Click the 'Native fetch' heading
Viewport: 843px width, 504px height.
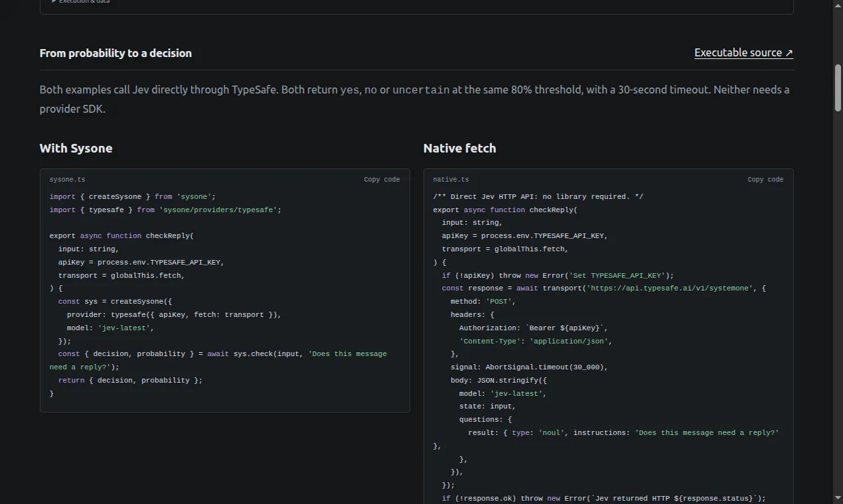click(459, 148)
